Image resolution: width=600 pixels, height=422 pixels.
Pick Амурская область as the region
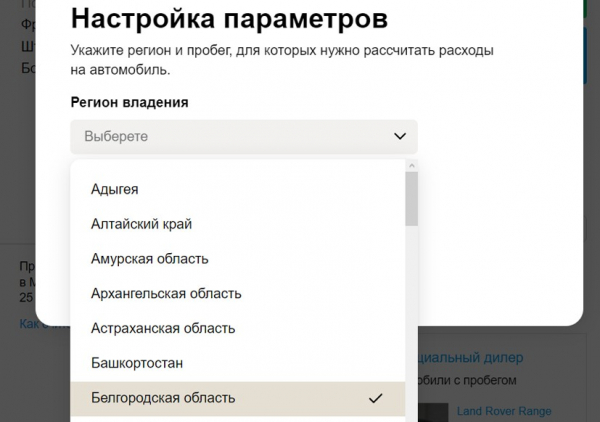pos(149,259)
